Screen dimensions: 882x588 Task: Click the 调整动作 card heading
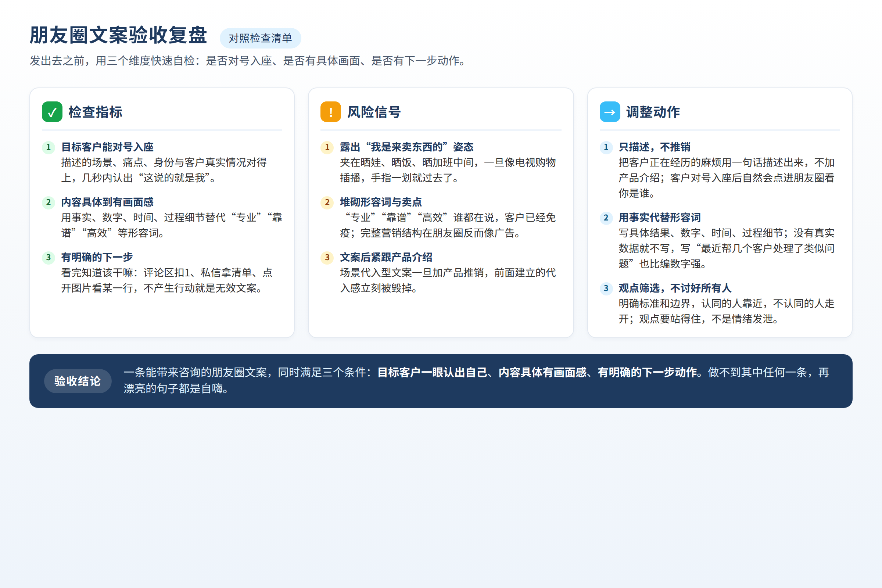coord(653,112)
